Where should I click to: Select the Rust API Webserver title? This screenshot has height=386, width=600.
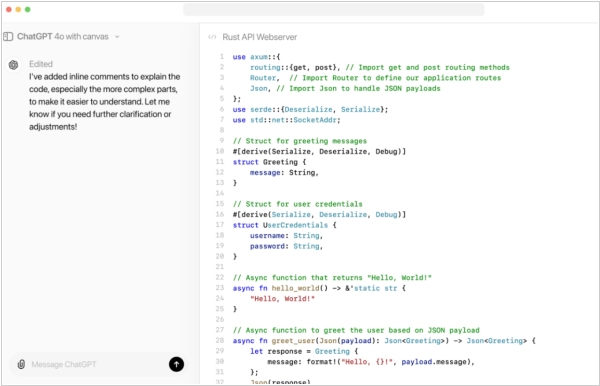tap(259, 37)
